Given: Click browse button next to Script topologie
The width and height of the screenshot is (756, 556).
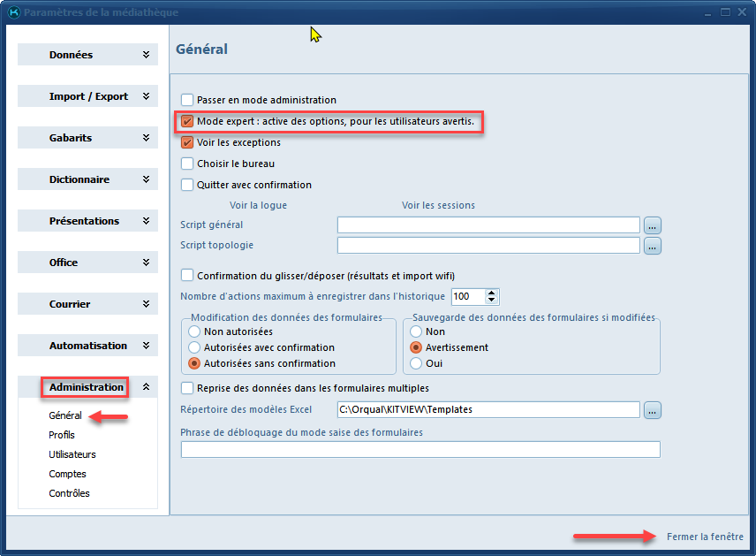Looking at the screenshot, I should coord(653,246).
